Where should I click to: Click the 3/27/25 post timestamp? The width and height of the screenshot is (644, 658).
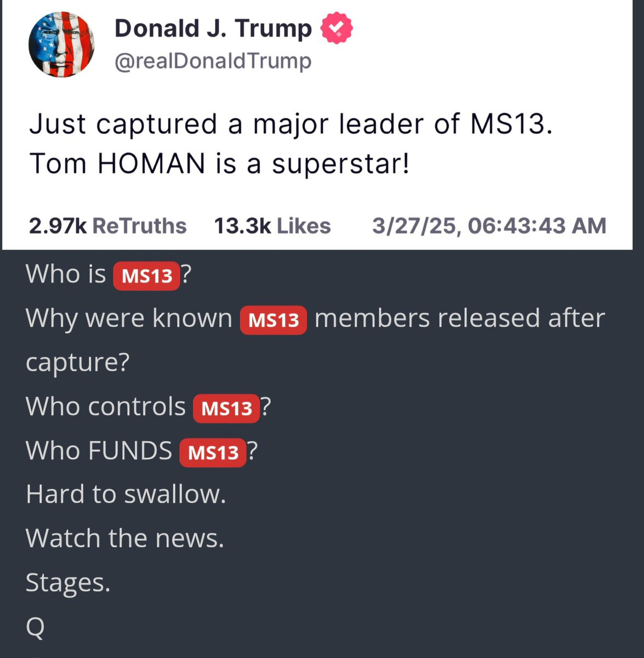click(x=489, y=226)
